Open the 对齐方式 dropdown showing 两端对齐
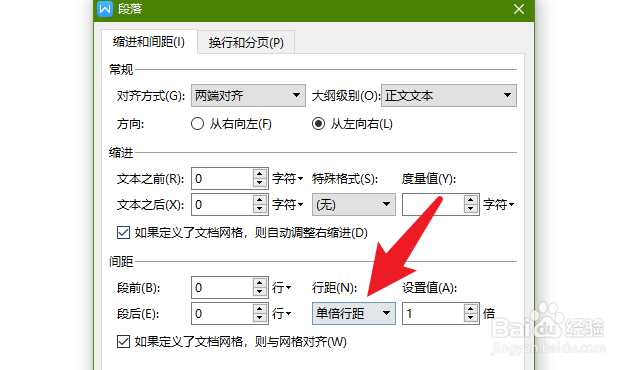This screenshot has width=640, height=370. [x=248, y=95]
